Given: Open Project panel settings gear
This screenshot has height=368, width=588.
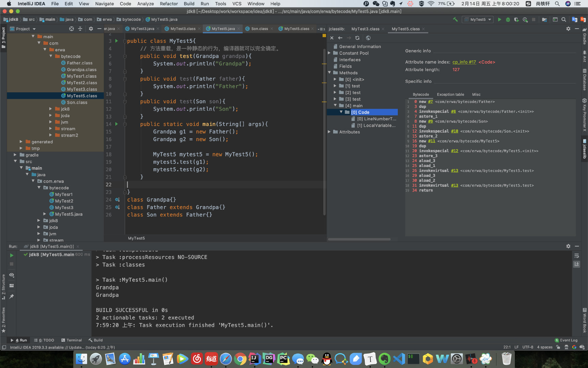Looking at the screenshot, I should click(91, 29).
